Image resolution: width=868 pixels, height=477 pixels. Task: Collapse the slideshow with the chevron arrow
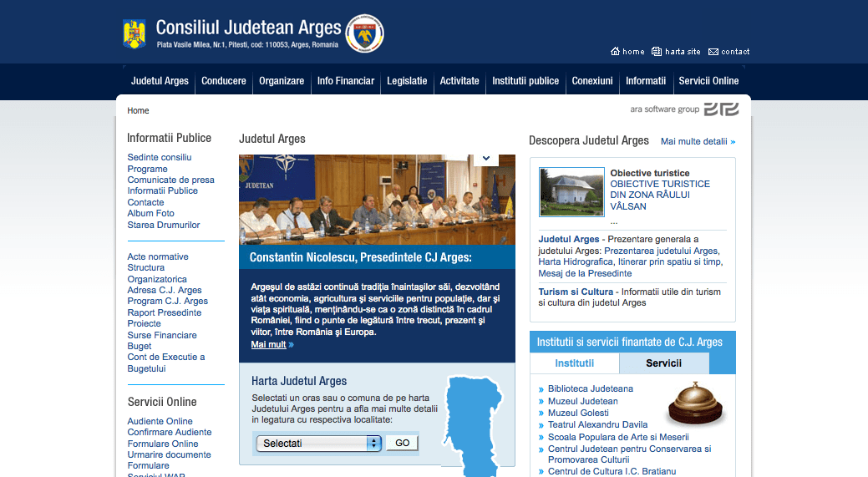click(x=486, y=159)
